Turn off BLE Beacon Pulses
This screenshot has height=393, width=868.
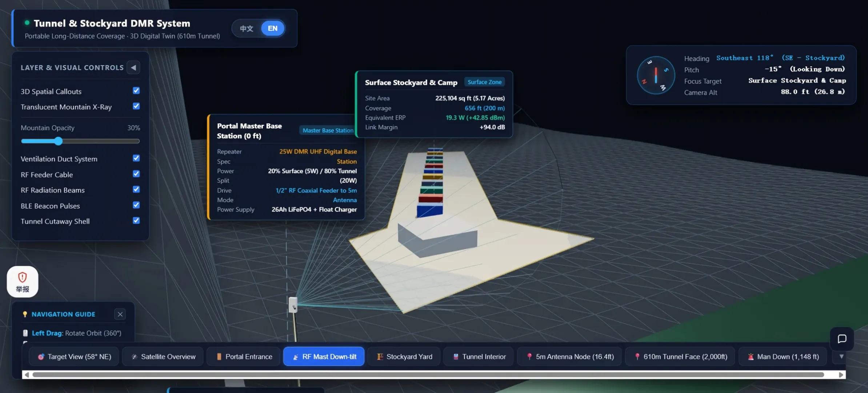pos(136,205)
